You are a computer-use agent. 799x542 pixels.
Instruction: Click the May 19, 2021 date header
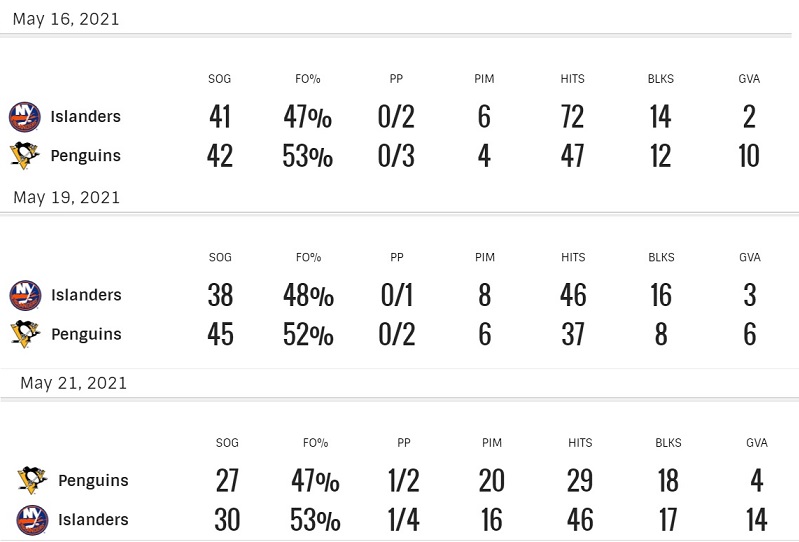click(x=66, y=198)
